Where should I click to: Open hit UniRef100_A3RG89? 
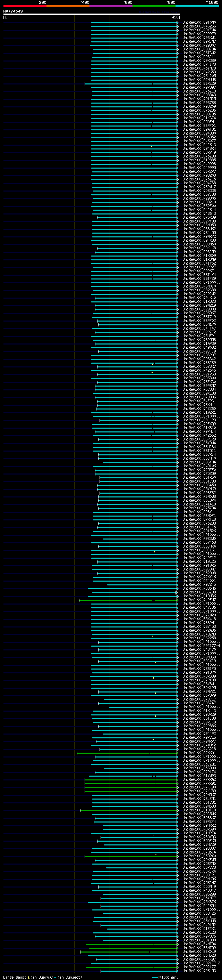click(x=199, y=677)
